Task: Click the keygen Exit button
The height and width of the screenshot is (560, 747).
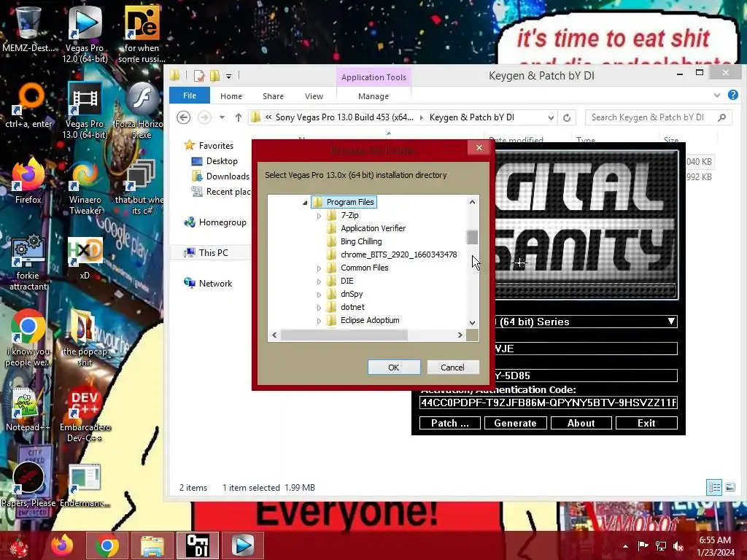Action: point(646,423)
